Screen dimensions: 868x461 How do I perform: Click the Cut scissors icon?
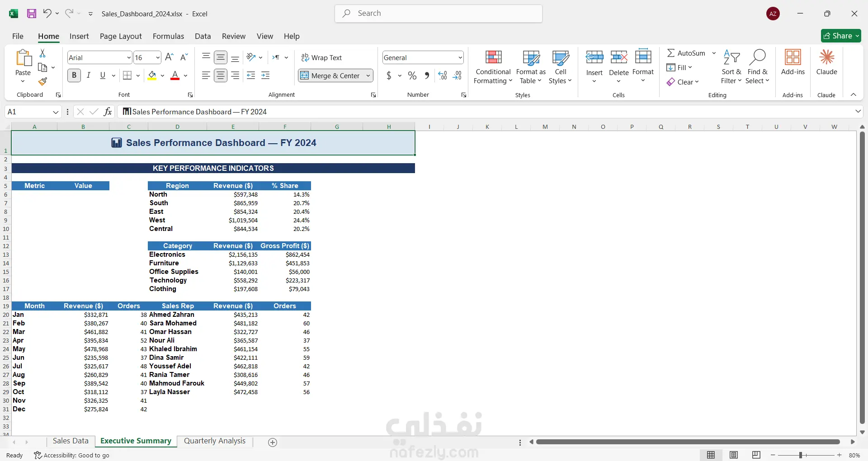coord(42,53)
